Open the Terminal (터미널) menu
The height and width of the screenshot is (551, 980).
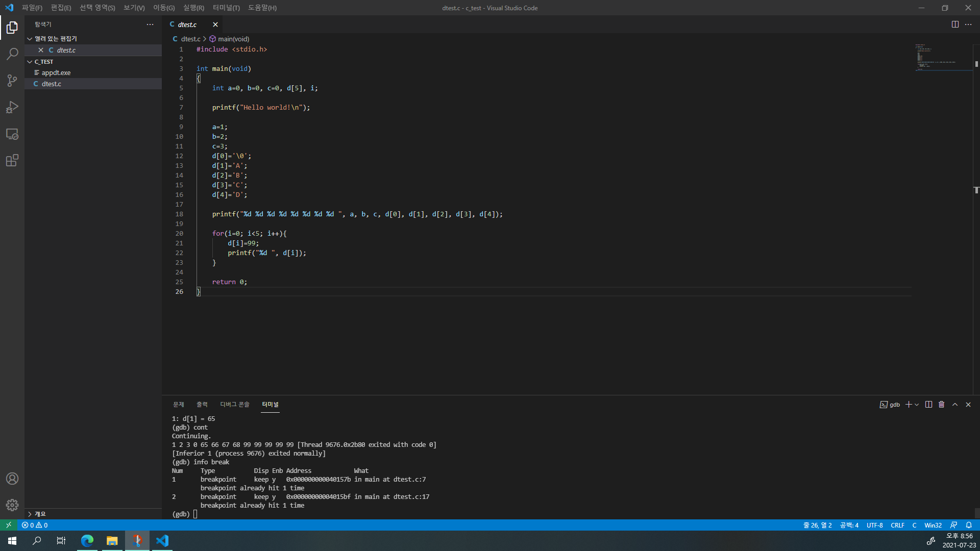[x=226, y=8]
